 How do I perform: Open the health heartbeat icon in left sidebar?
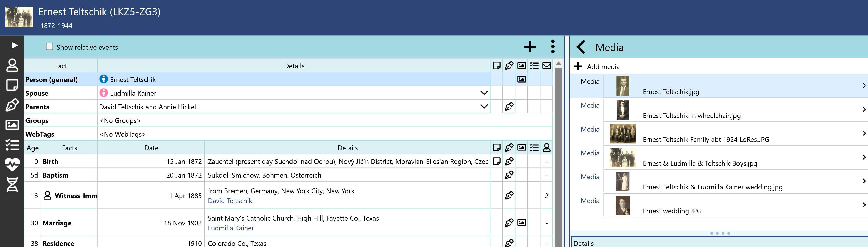pyautogui.click(x=12, y=165)
